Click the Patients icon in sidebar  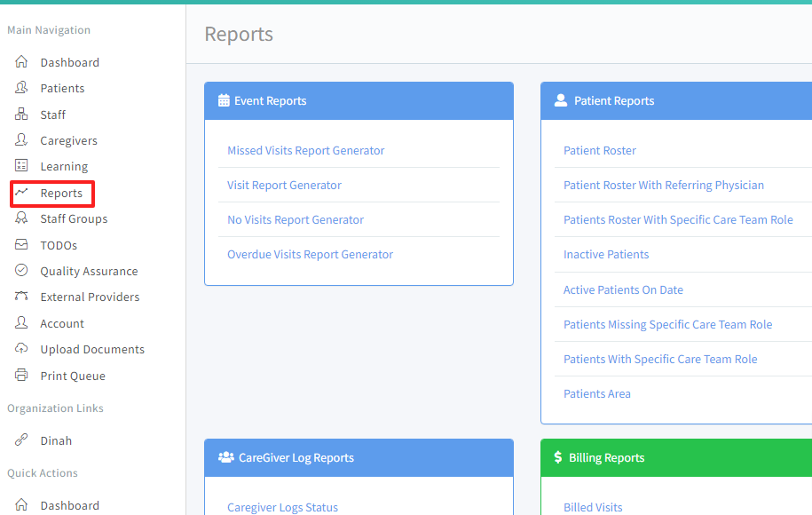tap(21, 88)
